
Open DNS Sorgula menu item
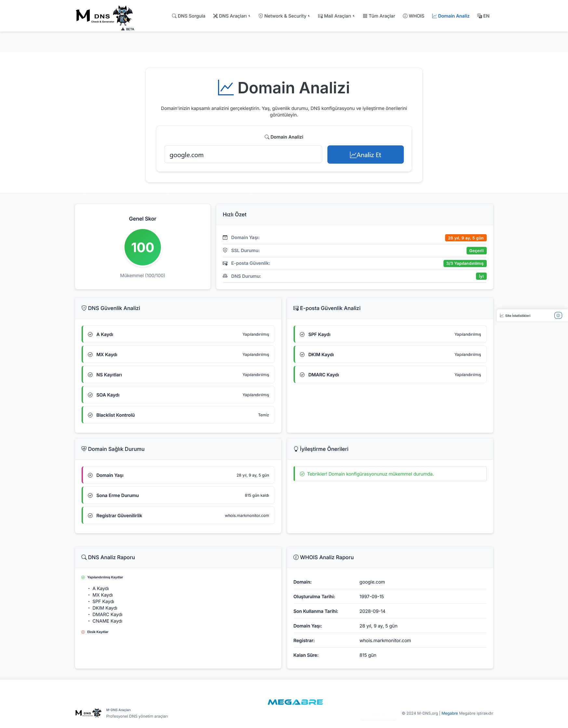pyautogui.click(x=189, y=16)
